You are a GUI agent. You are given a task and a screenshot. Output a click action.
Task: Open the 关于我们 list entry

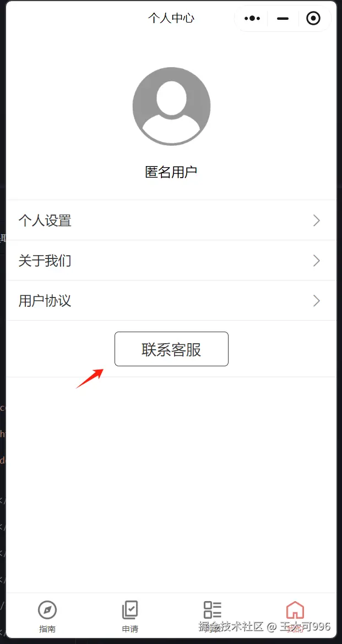[171, 261]
